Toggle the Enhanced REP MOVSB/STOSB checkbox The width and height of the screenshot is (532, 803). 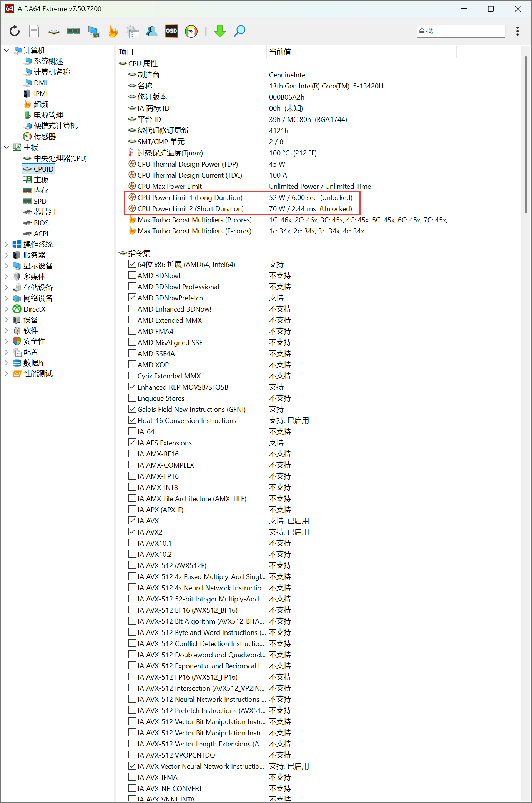coord(132,387)
